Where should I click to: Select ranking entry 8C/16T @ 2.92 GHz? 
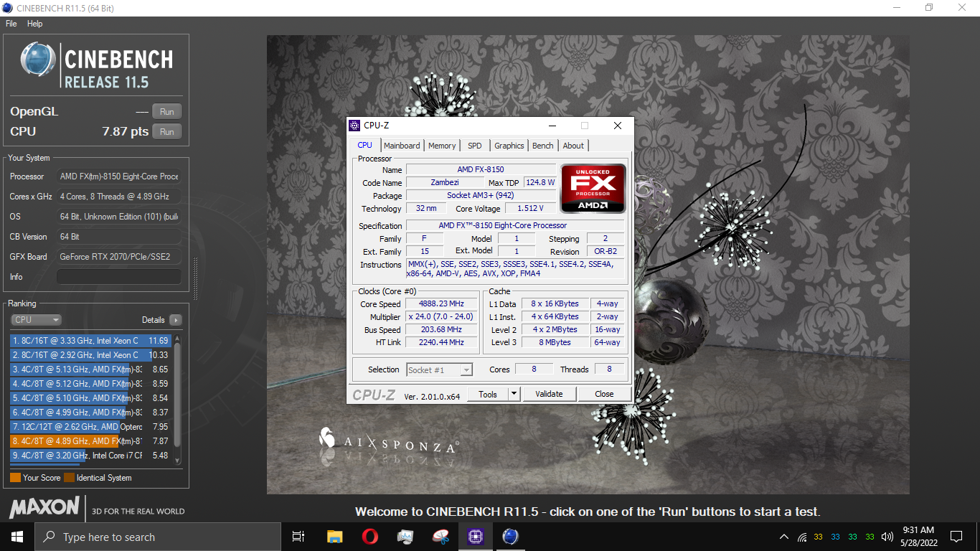coord(90,355)
